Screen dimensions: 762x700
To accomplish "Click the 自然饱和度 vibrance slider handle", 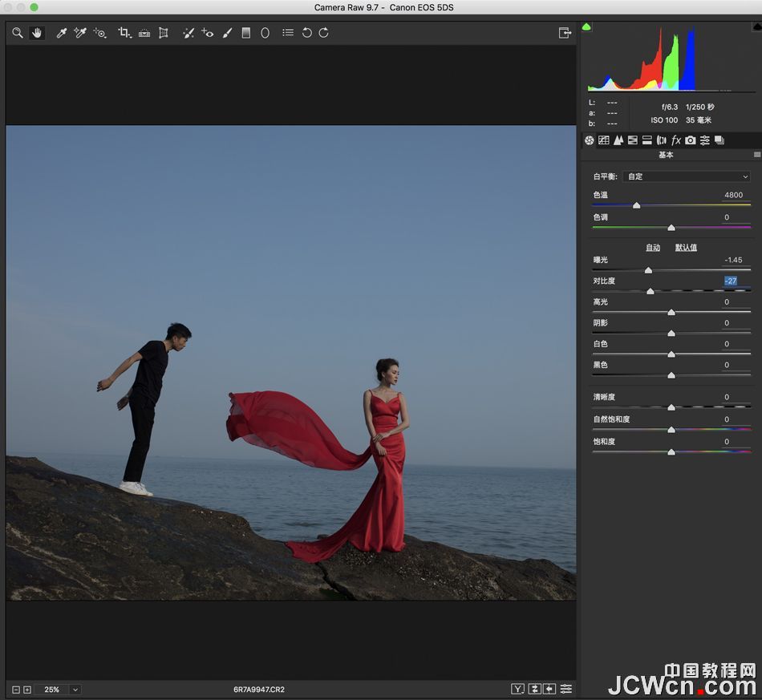I will [671, 430].
